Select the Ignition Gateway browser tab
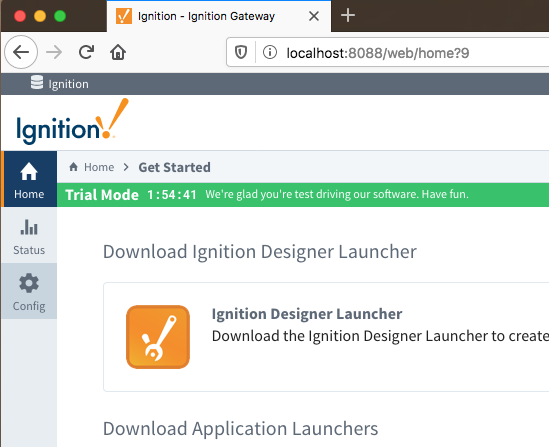Viewport: 549px width, 447px height. tap(219, 16)
